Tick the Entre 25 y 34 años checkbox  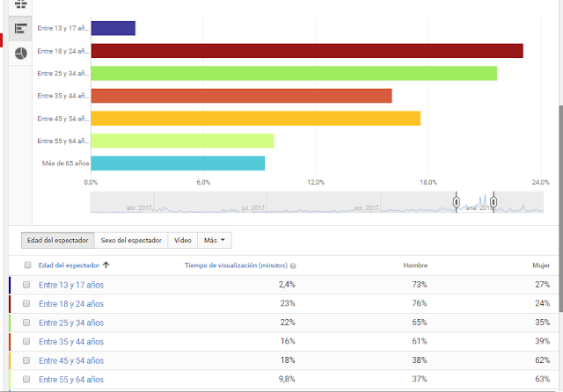(27, 323)
